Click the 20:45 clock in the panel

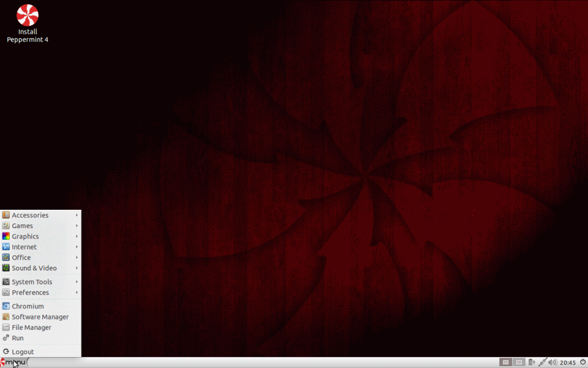(x=568, y=362)
